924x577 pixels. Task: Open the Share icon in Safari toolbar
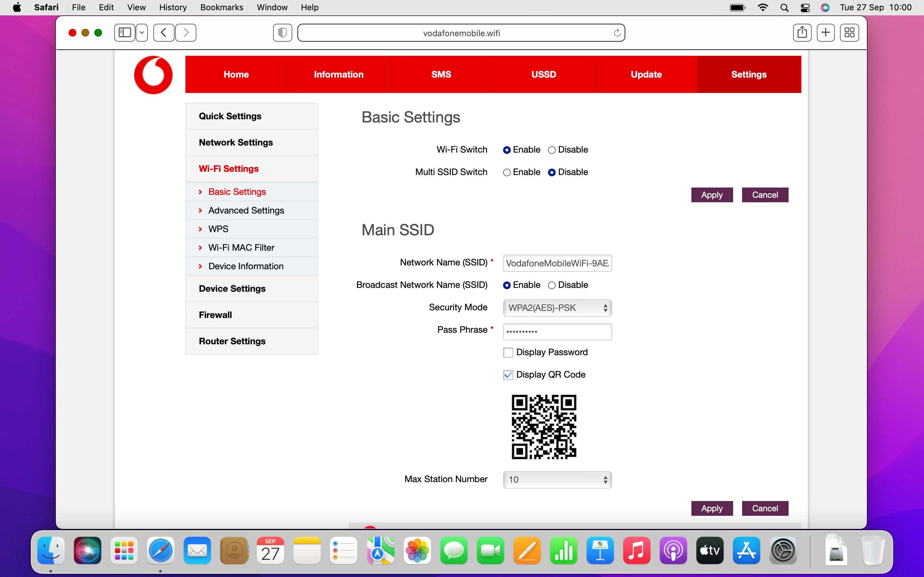pos(802,33)
